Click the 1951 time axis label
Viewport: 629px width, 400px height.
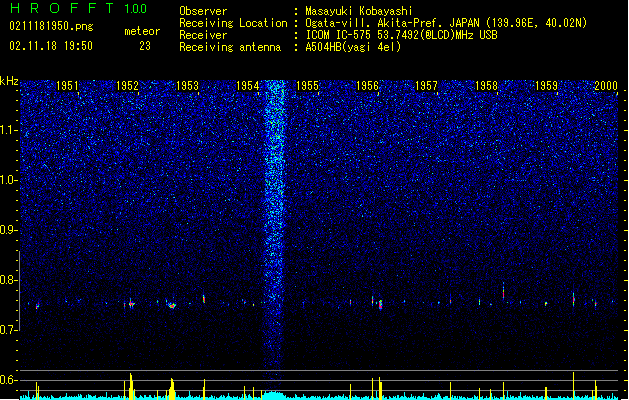[x=67, y=86]
